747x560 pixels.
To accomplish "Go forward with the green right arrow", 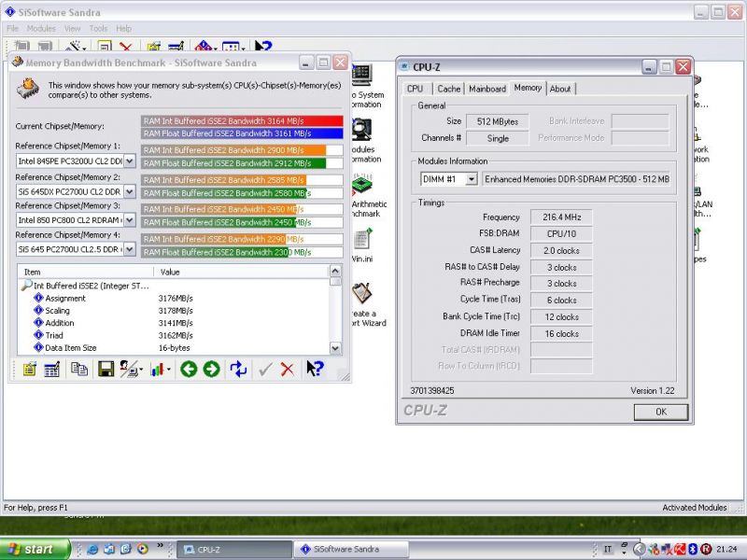I will tap(212, 369).
